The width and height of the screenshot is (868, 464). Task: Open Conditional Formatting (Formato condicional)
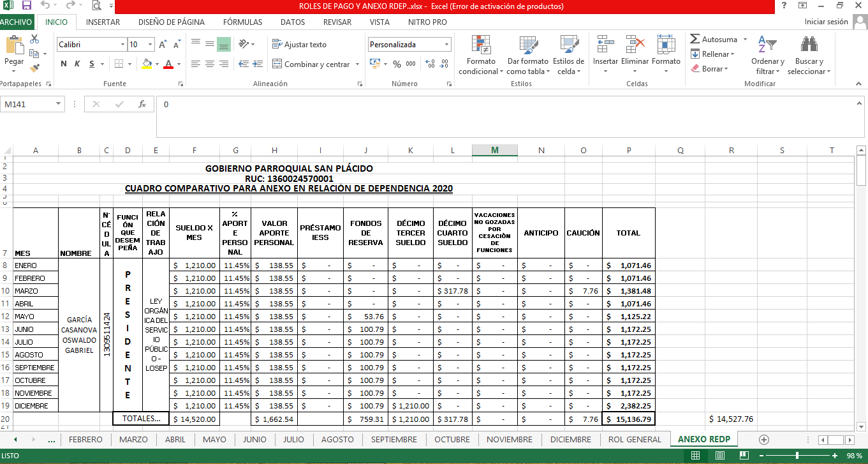click(x=481, y=45)
